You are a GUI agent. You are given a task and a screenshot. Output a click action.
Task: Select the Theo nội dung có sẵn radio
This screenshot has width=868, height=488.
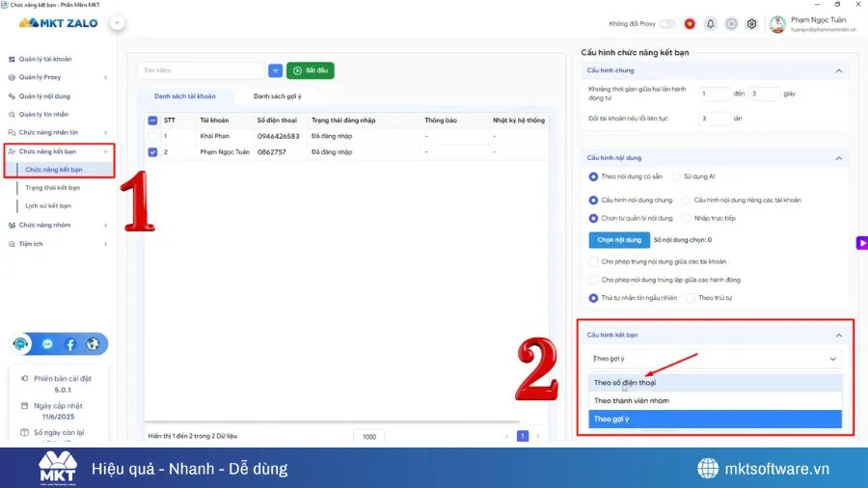[x=593, y=176]
